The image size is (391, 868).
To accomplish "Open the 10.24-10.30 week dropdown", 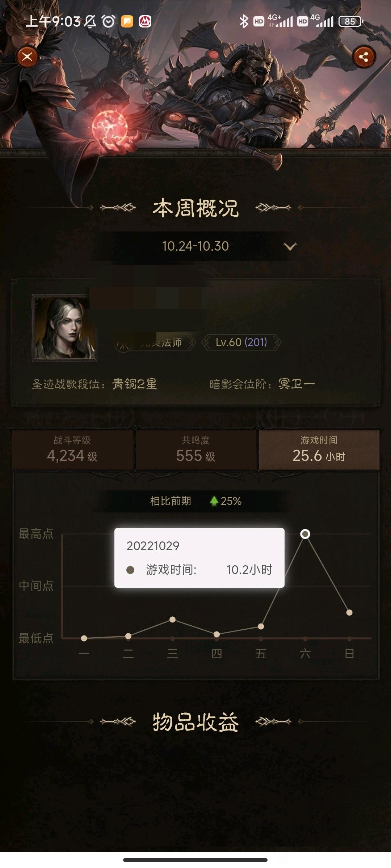I will [195, 246].
